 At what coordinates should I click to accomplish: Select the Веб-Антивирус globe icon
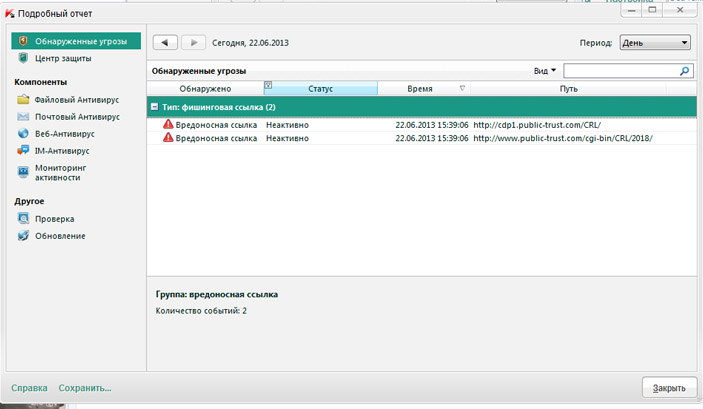pyautogui.click(x=23, y=132)
